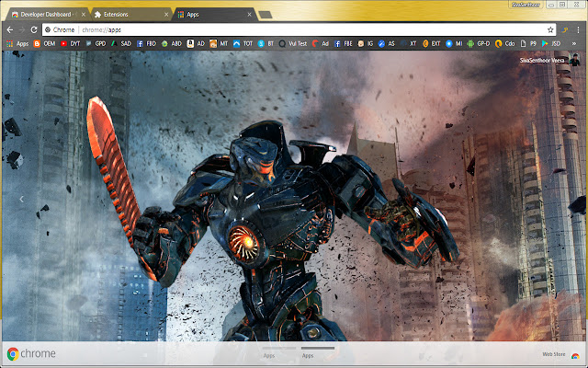Open the AD Amazon bookmark
The height and width of the screenshot is (368, 588).
[x=196, y=43]
